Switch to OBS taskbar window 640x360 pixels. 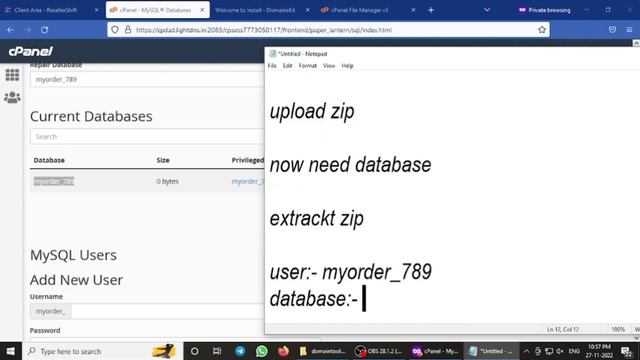coord(379,351)
